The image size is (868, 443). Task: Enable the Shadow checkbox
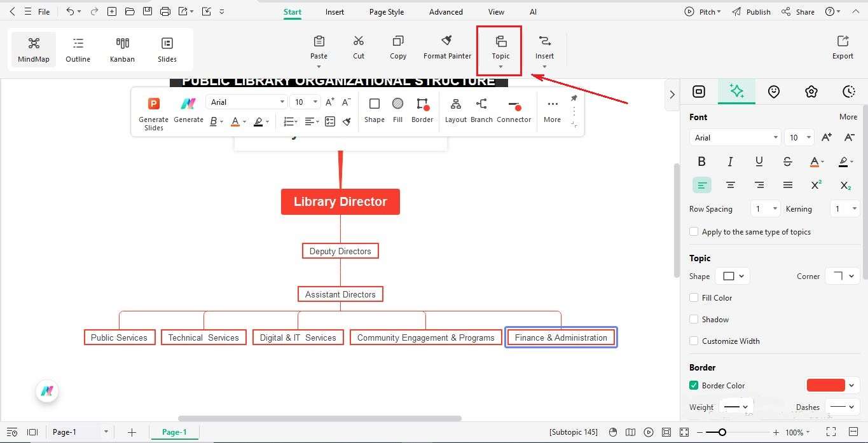694,319
